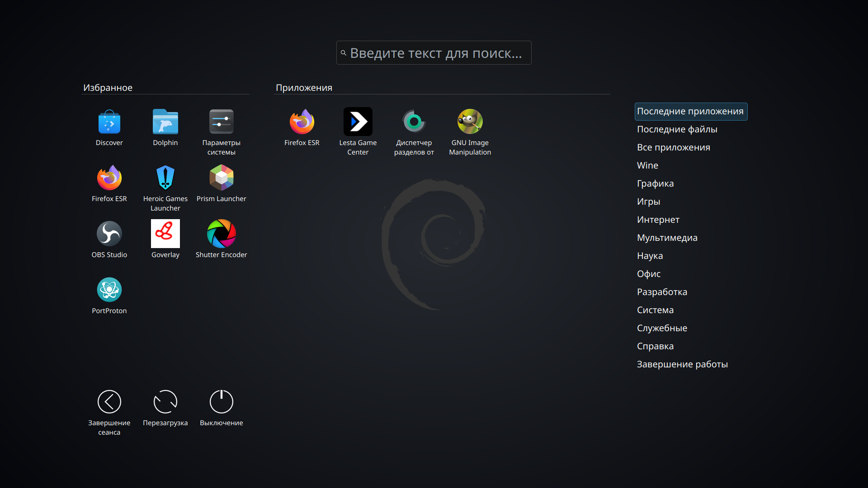Image resolution: width=868 pixels, height=488 pixels.
Task: Open Prism Launcher icon
Action: 222,178
